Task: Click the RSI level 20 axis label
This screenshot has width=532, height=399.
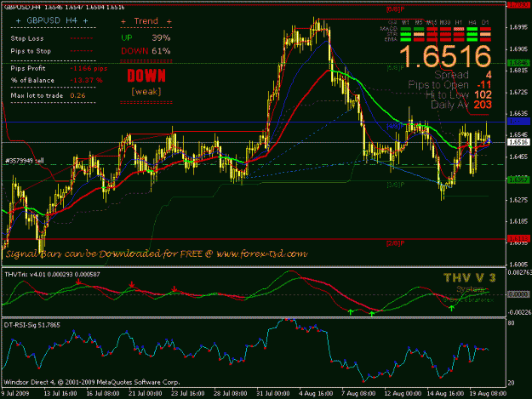Action: (x=512, y=383)
